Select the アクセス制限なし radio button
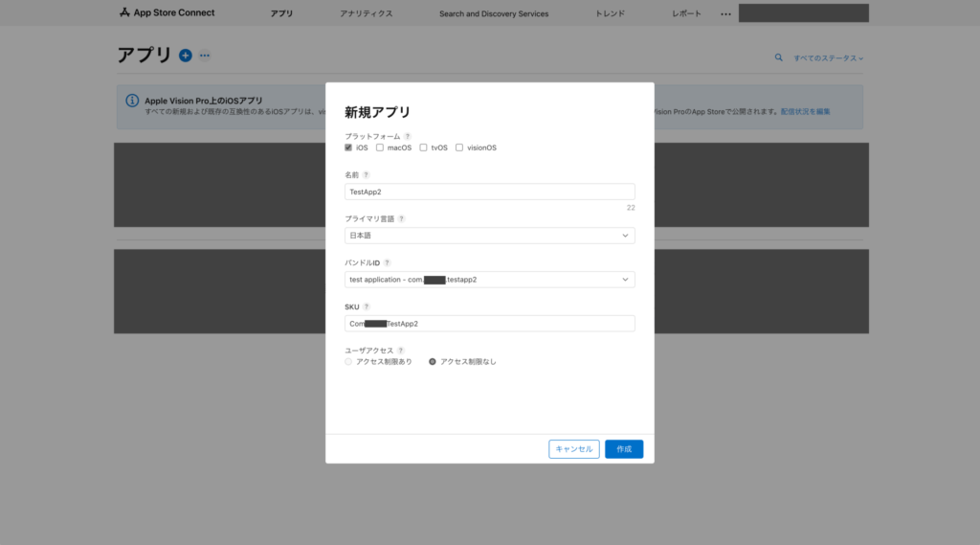This screenshot has height=545, width=980. coord(432,362)
